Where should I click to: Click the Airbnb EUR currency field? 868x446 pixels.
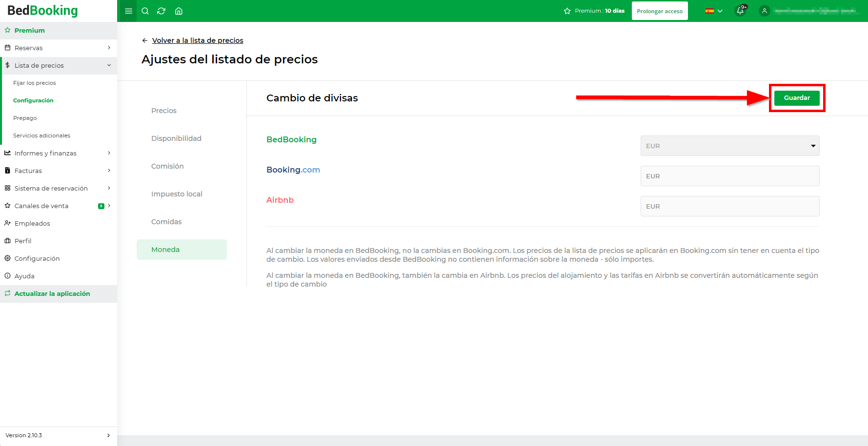(730, 206)
